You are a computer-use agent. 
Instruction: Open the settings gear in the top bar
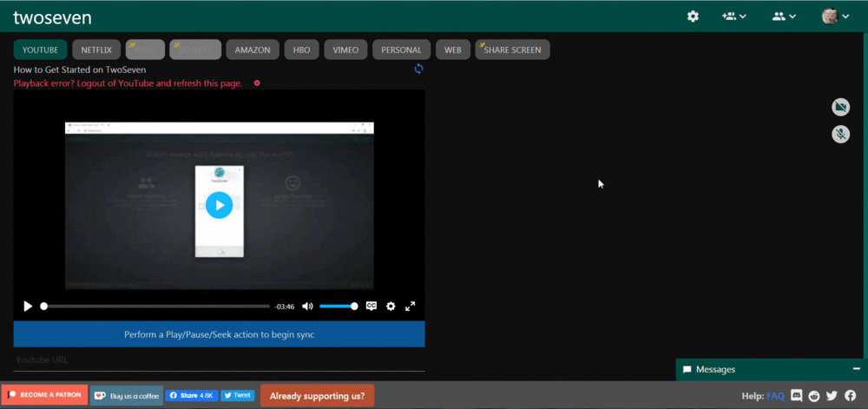click(x=693, y=16)
